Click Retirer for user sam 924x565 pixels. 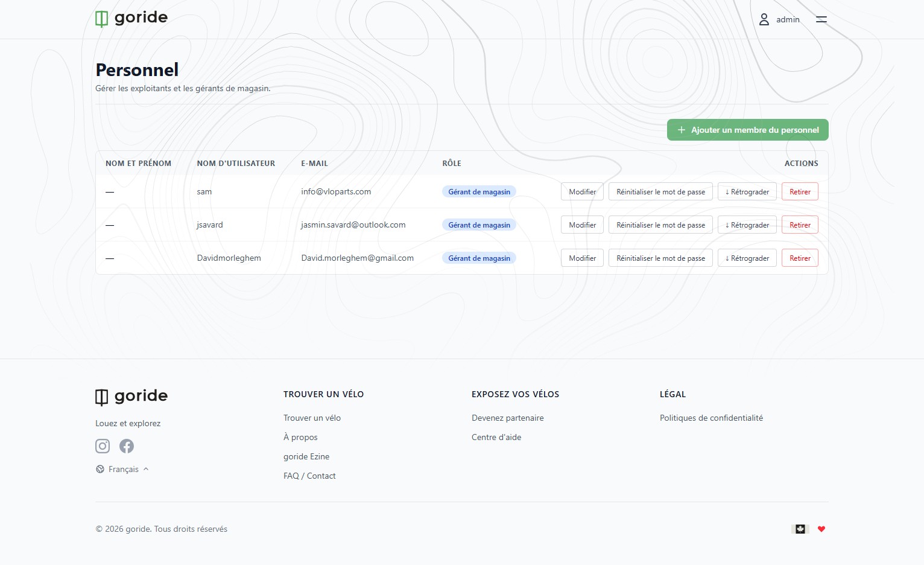[800, 192]
